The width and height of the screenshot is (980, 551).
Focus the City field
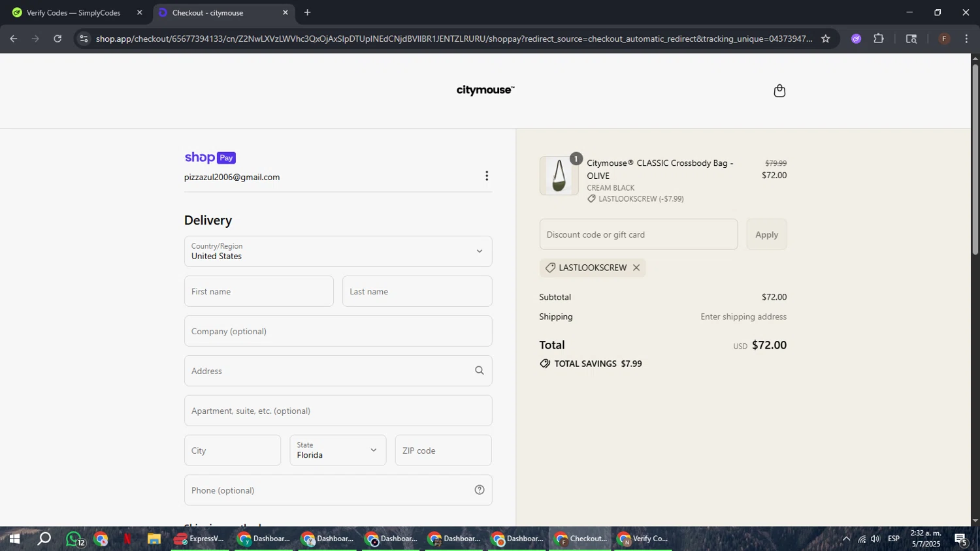pyautogui.click(x=233, y=450)
